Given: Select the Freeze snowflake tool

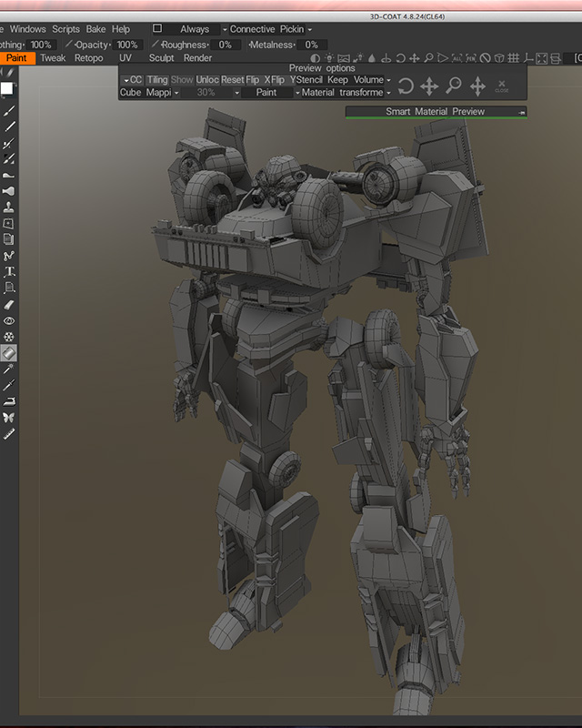Looking at the screenshot, I should click(9, 337).
